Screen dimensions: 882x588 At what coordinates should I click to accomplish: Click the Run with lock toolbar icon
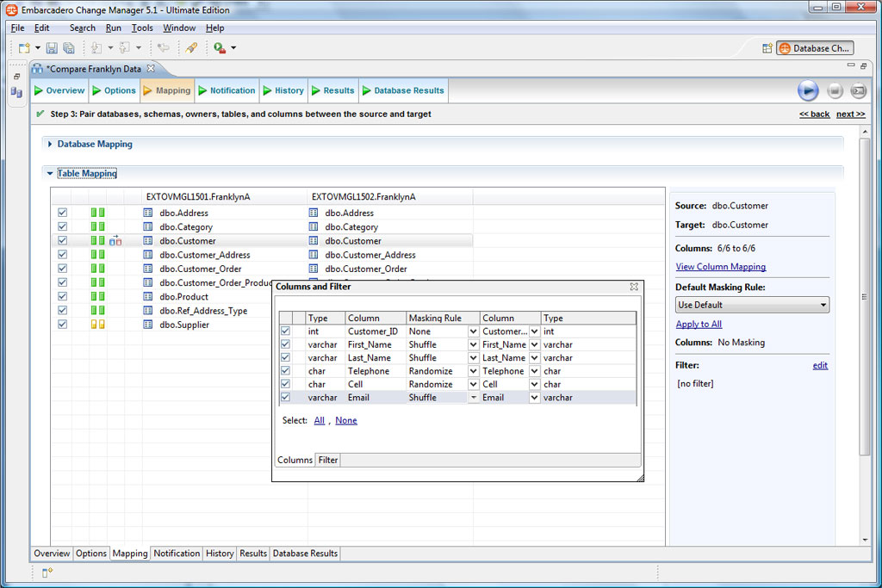point(220,48)
